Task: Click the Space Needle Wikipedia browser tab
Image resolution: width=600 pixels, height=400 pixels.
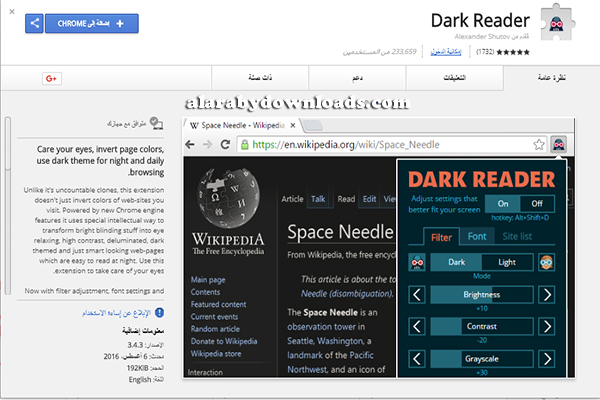Action: [242, 125]
